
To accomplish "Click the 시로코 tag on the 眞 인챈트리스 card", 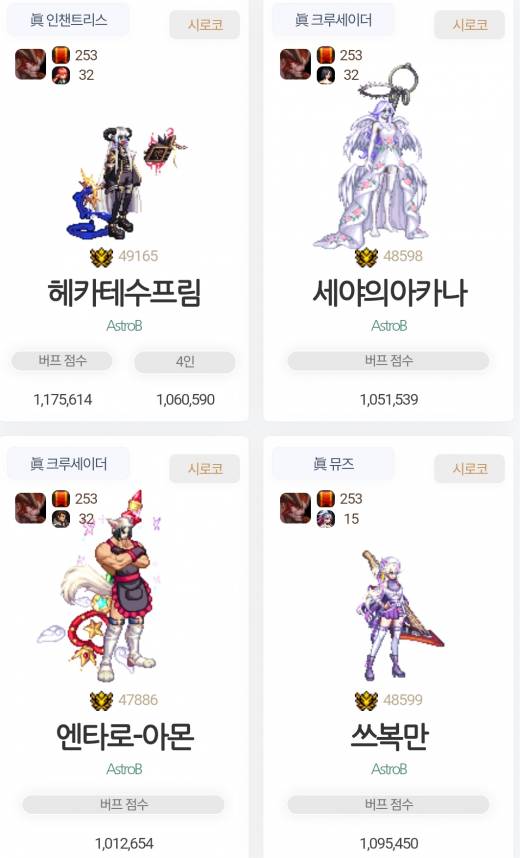I will [x=205, y=25].
